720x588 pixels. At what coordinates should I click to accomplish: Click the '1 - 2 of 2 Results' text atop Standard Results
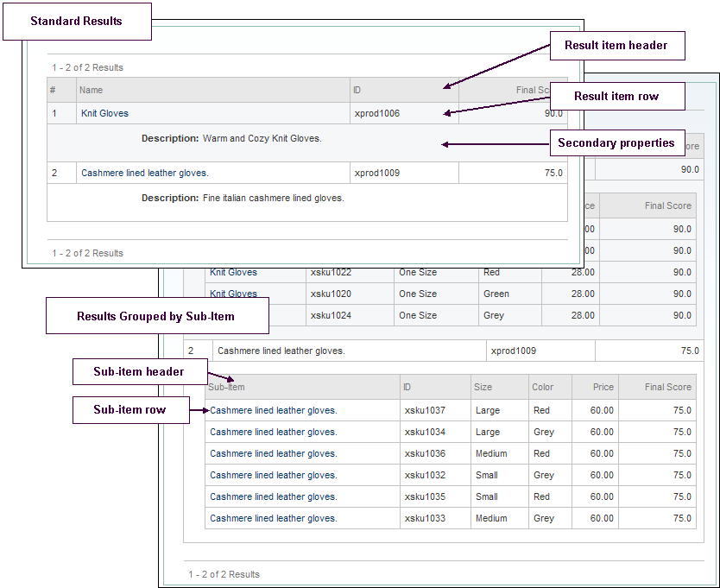[x=88, y=68]
